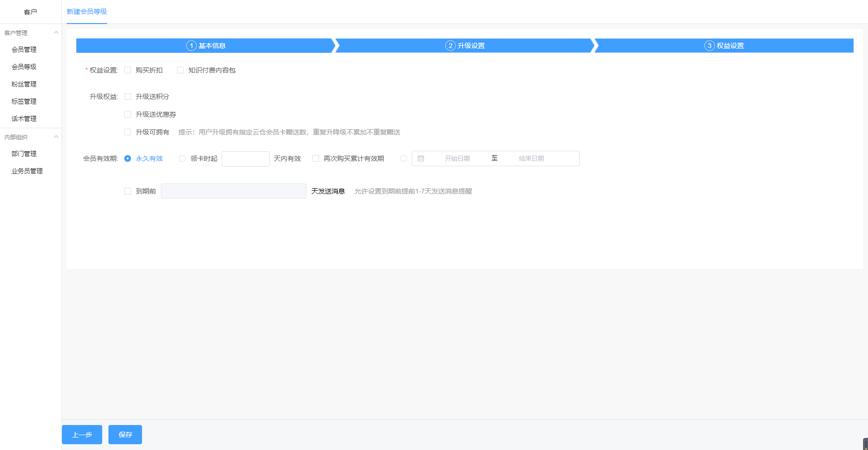868x450 pixels.
Task: Click the 保存 button
Action: [125, 435]
